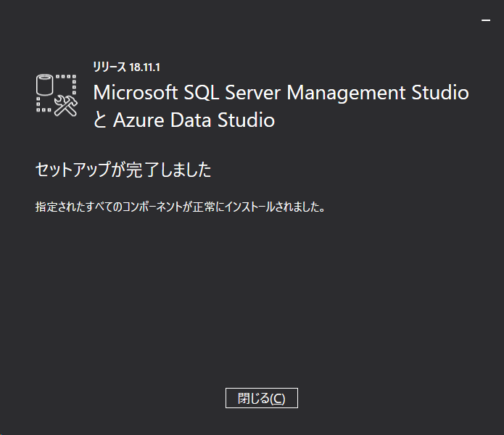Click the empty area above the 閉じる button
Screen dimensions: 504x435
click(261, 312)
